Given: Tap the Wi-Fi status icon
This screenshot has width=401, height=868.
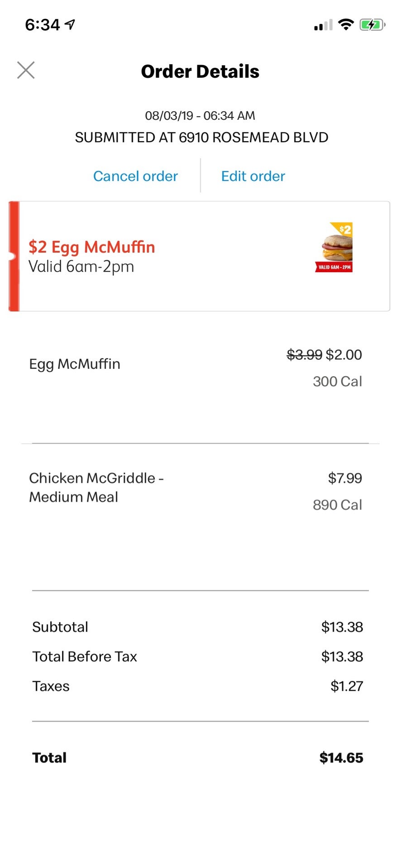Looking at the screenshot, I should (x=346, y=25).
